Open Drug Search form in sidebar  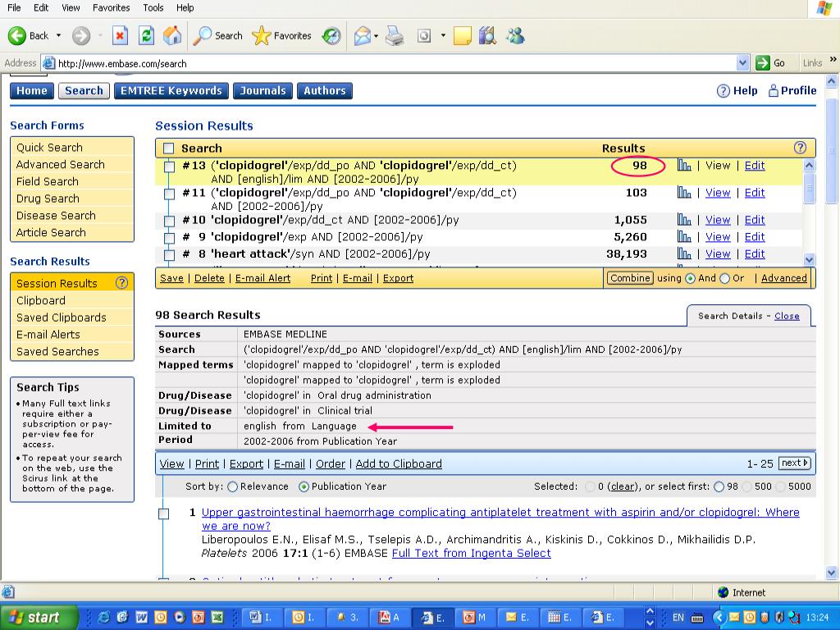[48, 199]
